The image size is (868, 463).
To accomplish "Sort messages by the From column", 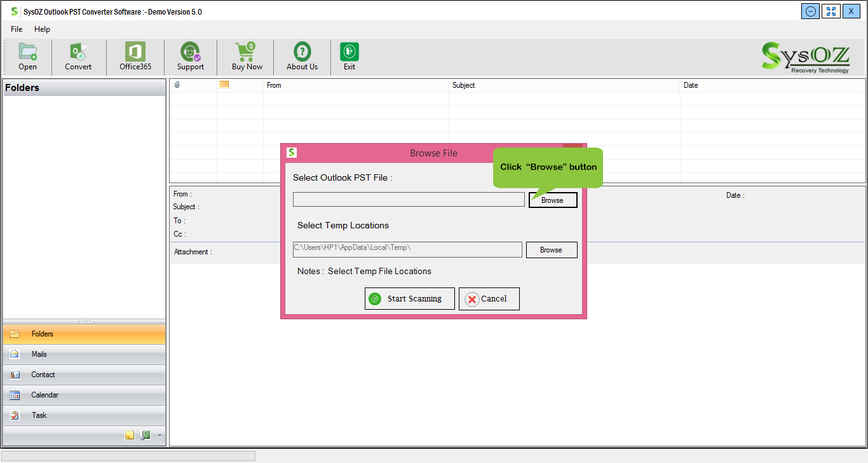I will point(356,85).
